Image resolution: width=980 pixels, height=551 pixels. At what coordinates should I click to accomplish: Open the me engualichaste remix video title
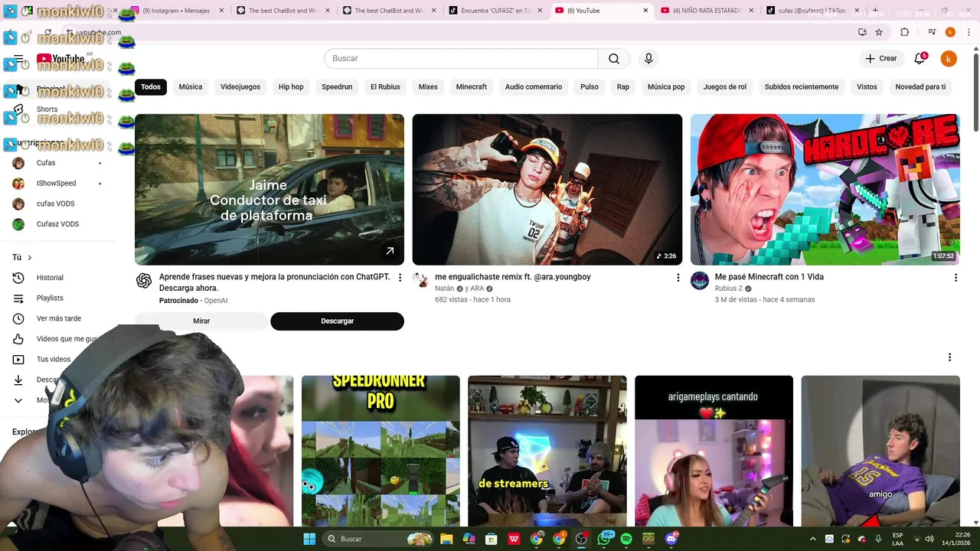coord(513,277)
